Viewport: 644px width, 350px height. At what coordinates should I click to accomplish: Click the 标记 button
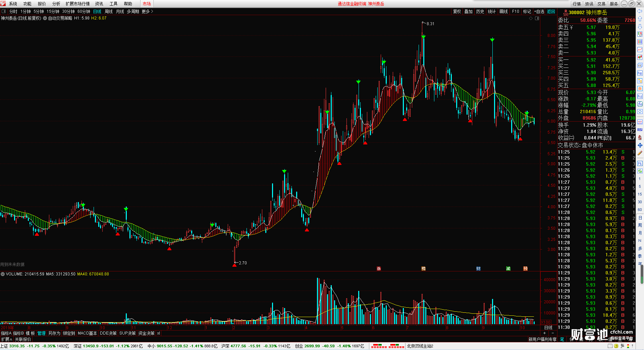click(x=527, y=11)
